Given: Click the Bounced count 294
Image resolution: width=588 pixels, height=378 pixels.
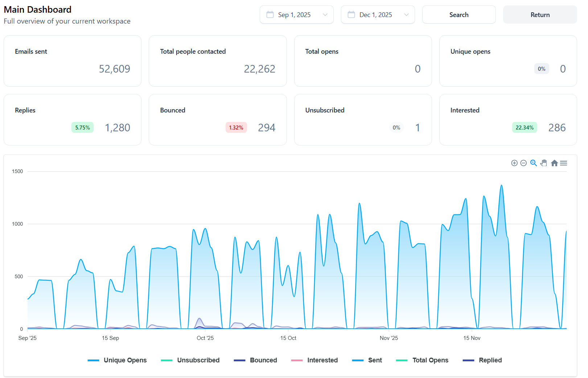Looking at the screenshot, I should click(267, 128).
